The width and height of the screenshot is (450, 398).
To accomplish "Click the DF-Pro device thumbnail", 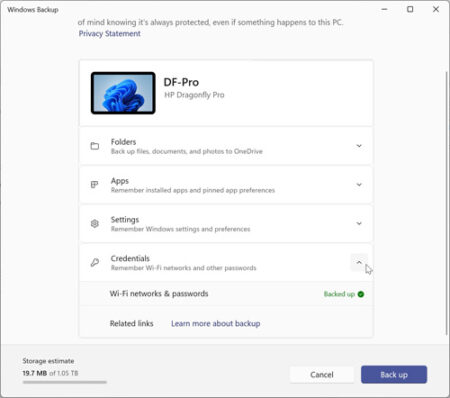I will click(123, 93).
